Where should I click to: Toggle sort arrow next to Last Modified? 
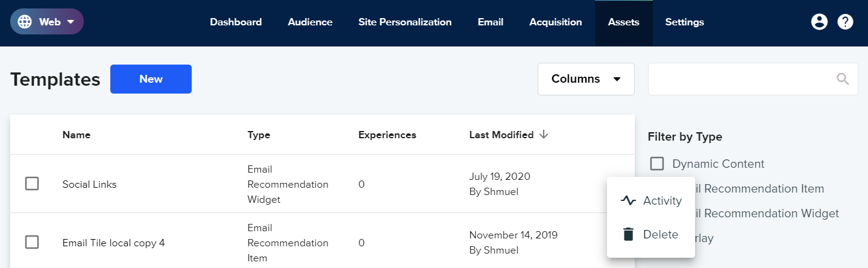[544, 135]
